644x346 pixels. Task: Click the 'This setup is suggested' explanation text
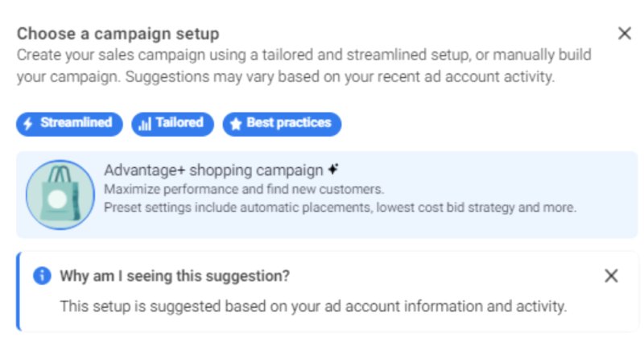point(314,307)
